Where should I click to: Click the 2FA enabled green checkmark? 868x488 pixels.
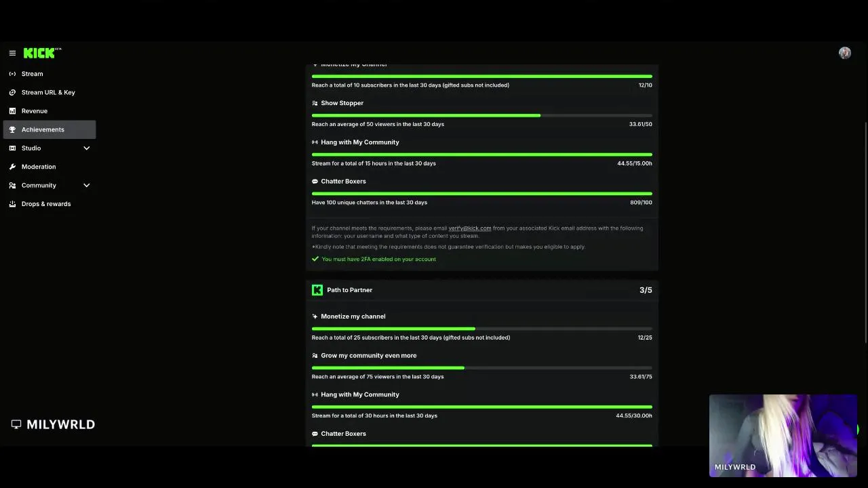(315, 259)
